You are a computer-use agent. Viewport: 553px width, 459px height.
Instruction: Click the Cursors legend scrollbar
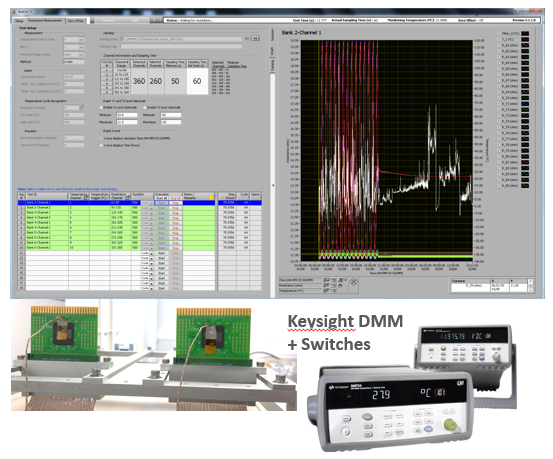pyautogui.click(x=530, y=285)
